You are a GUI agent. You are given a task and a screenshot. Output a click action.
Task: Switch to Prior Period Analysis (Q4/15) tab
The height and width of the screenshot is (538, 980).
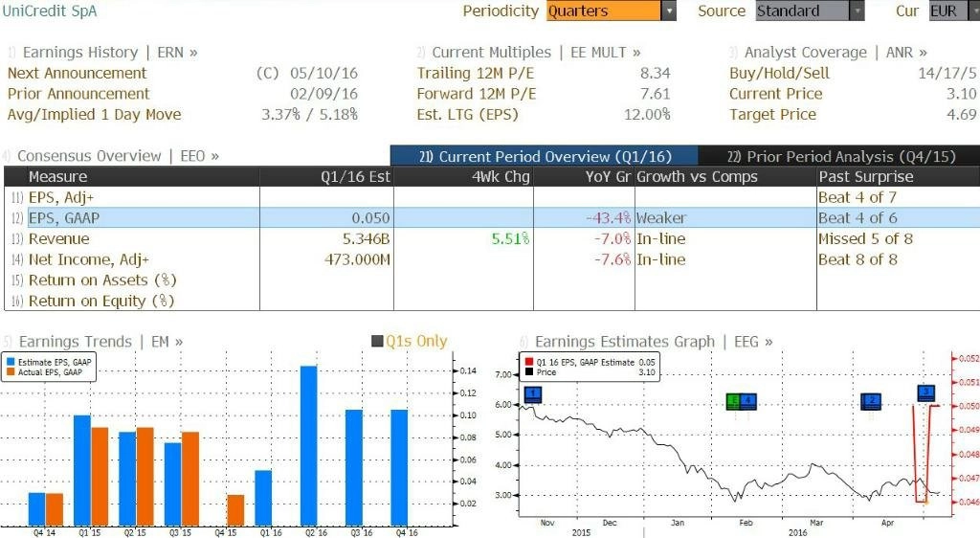(x=839, y=156)
